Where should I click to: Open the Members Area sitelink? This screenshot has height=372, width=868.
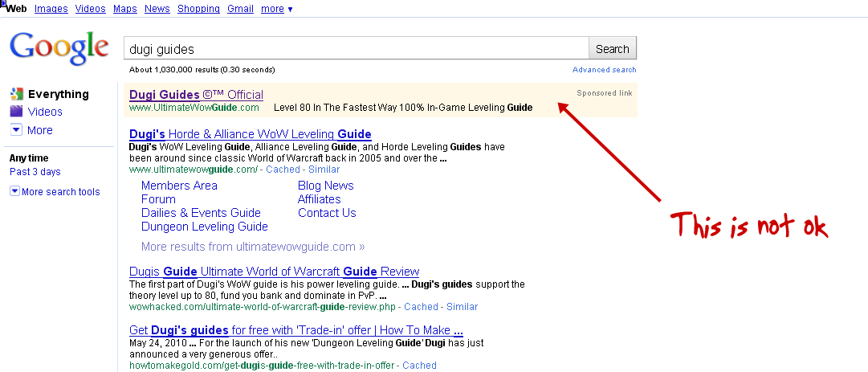(x=179, y=186)
